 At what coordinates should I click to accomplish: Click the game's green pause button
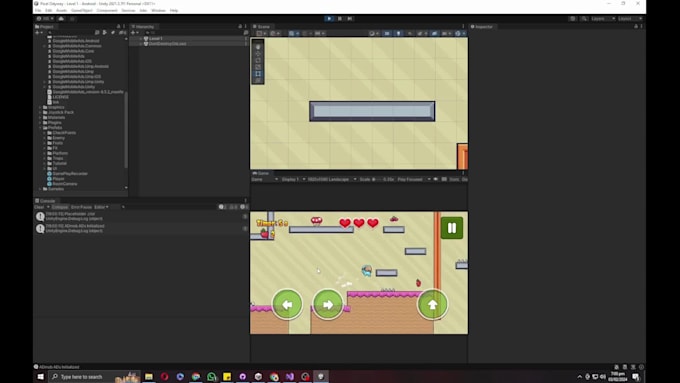pyautogui.click(x=452, y=228)
